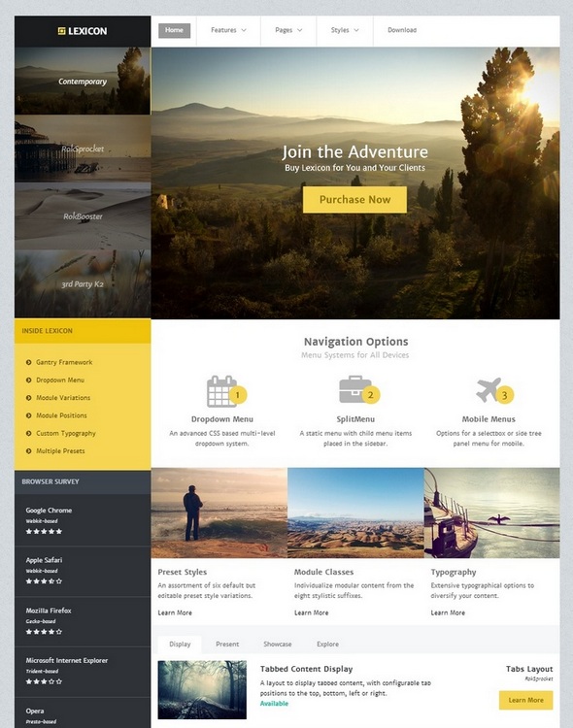
Task: Switch to the Display tab
Action: (x=180, y=644)
